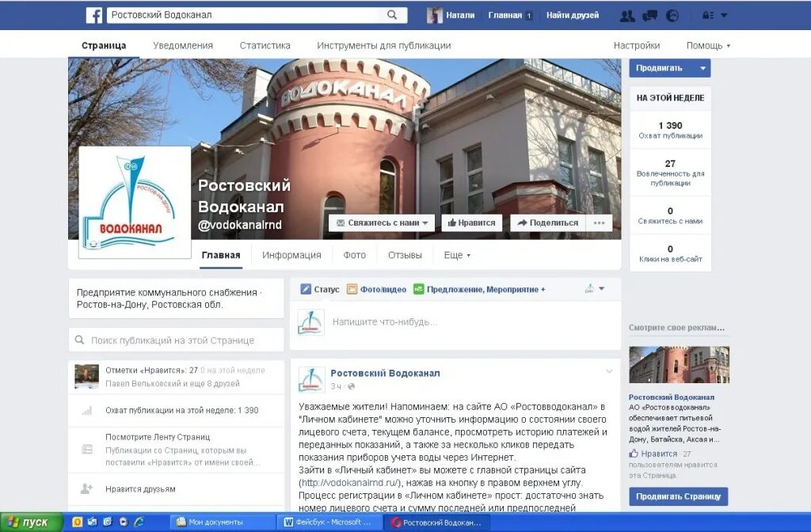The height and width of the screenshot is (532, 811).
Task: Click Internet Explorer quick launch icon
Action: [x=139, y=522]
